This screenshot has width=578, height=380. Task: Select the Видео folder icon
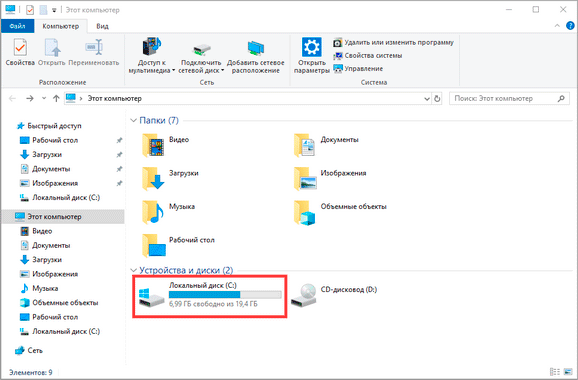153,145
